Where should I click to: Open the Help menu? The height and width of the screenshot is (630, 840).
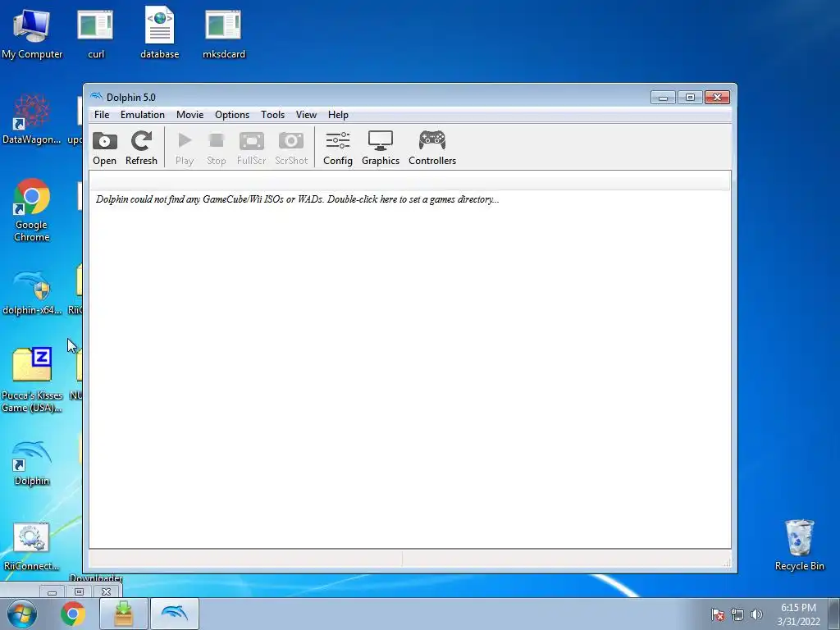click(338, 115)
